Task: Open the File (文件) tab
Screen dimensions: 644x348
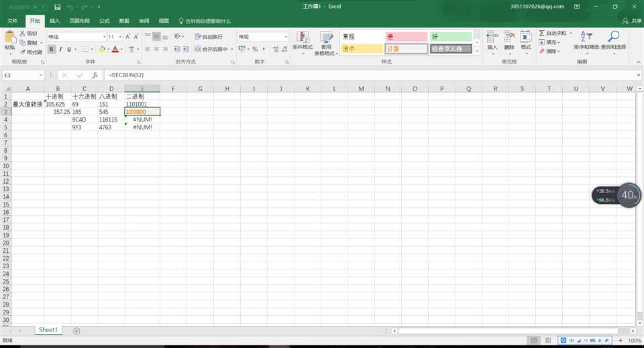Action: click(13, 21)
